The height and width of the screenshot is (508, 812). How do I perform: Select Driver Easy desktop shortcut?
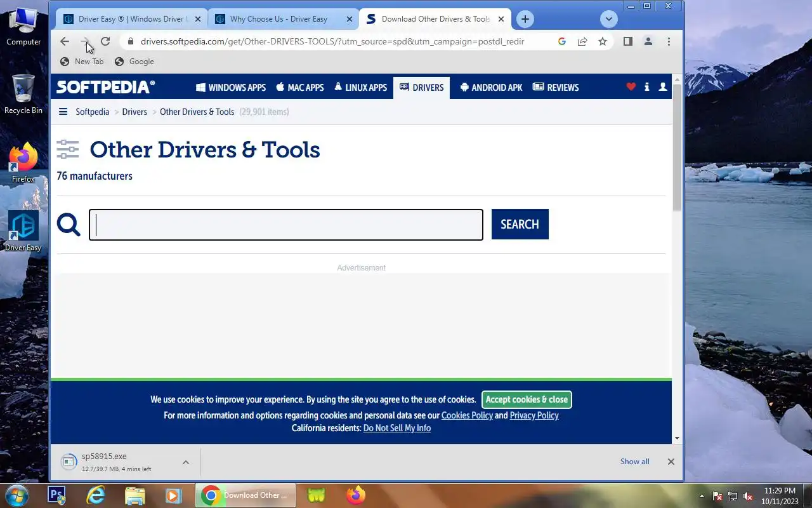(23, 232)
